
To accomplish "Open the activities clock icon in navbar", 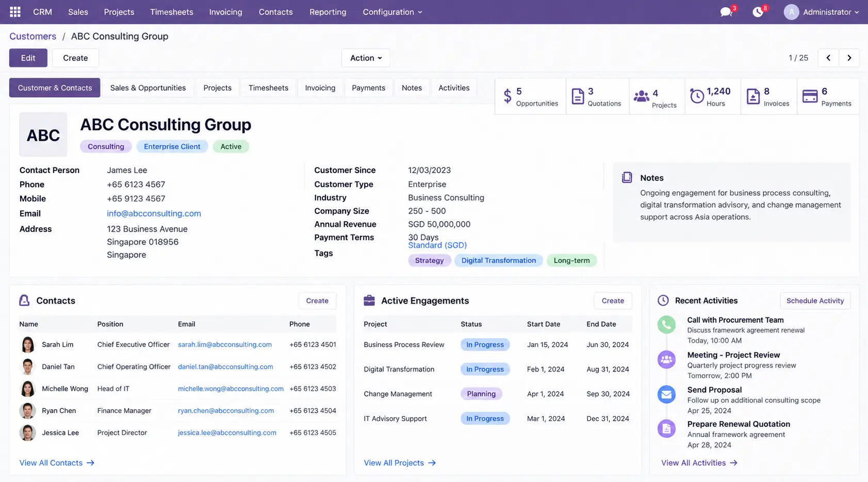I will coord(758,12).
